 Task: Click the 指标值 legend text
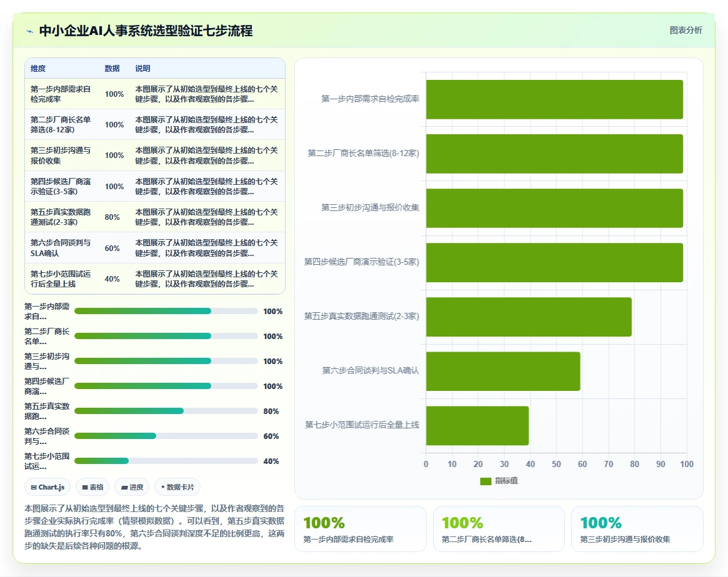506,481
